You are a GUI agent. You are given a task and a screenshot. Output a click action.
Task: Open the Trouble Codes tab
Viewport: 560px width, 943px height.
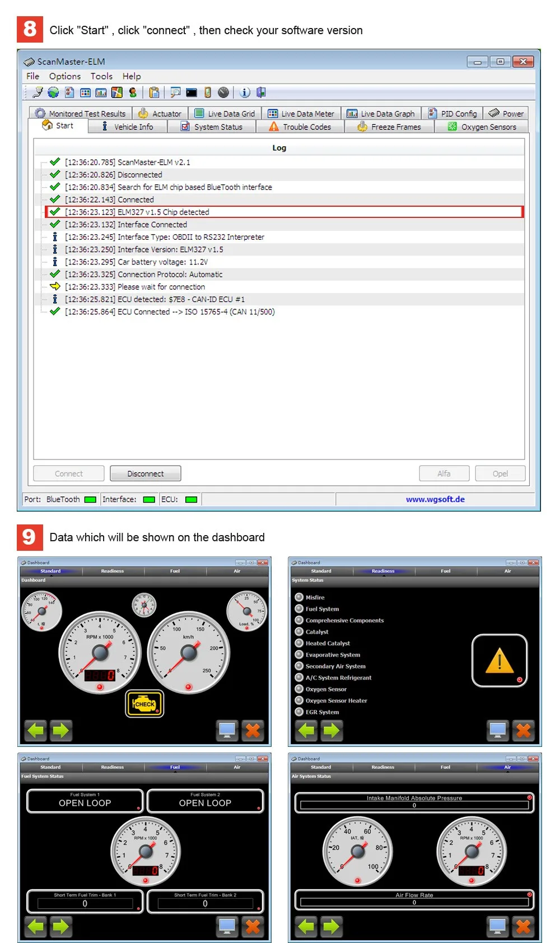click(300, 127)
